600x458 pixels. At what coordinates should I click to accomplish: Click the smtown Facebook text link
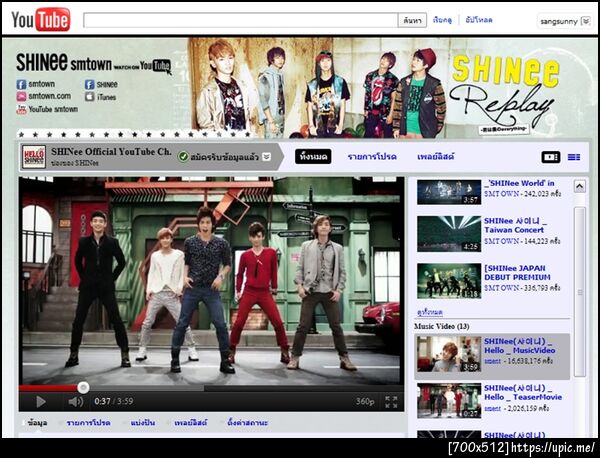coord(42,84)
